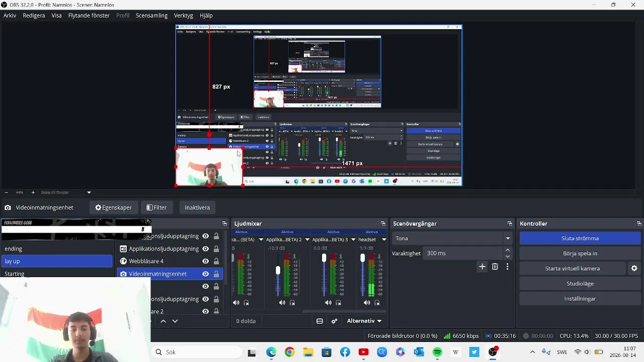Zoom in the preview with plus icon
This screenshot has height=362, width=644.
point(33,193)
